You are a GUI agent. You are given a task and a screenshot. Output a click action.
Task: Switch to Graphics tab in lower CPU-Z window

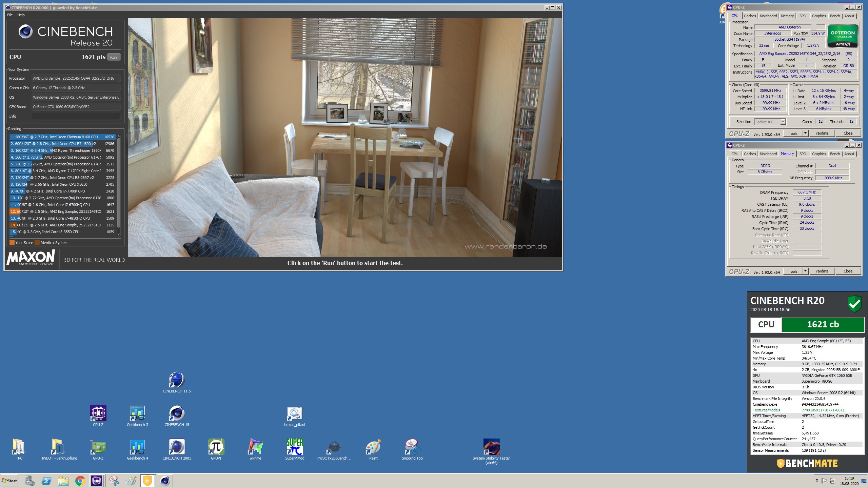(x=819, y=154)
